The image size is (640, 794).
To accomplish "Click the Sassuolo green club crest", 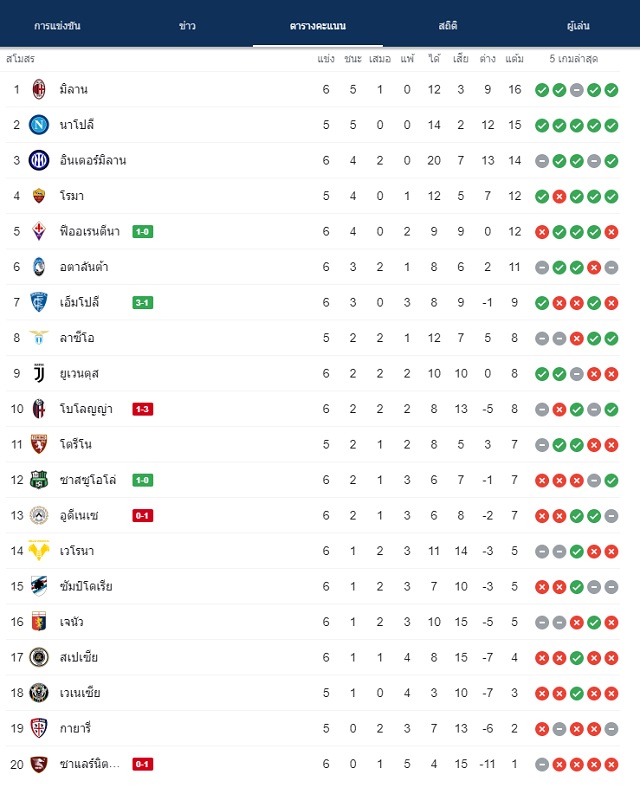I will pos(39,480).
